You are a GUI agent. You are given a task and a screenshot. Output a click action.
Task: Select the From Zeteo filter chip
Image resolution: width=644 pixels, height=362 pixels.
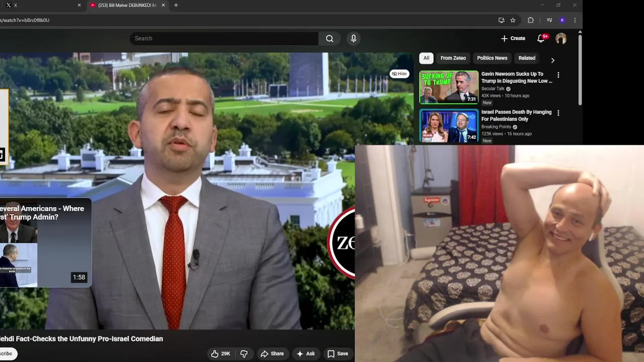point(453,58)
